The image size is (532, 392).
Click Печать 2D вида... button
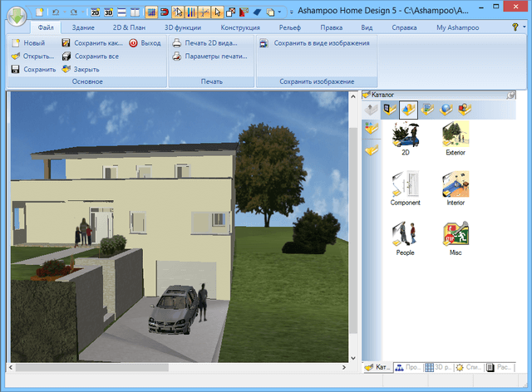[204, 42]
